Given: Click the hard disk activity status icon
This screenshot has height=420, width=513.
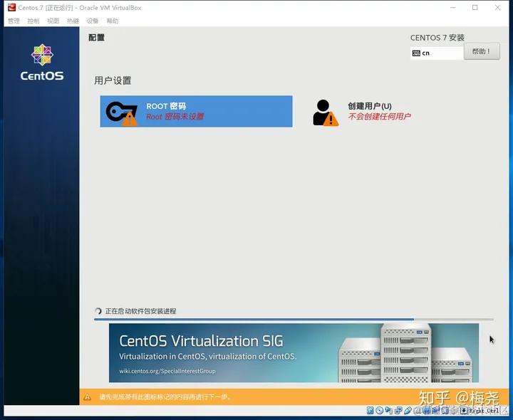Looking at the screenshot, I should pos(370,411).
